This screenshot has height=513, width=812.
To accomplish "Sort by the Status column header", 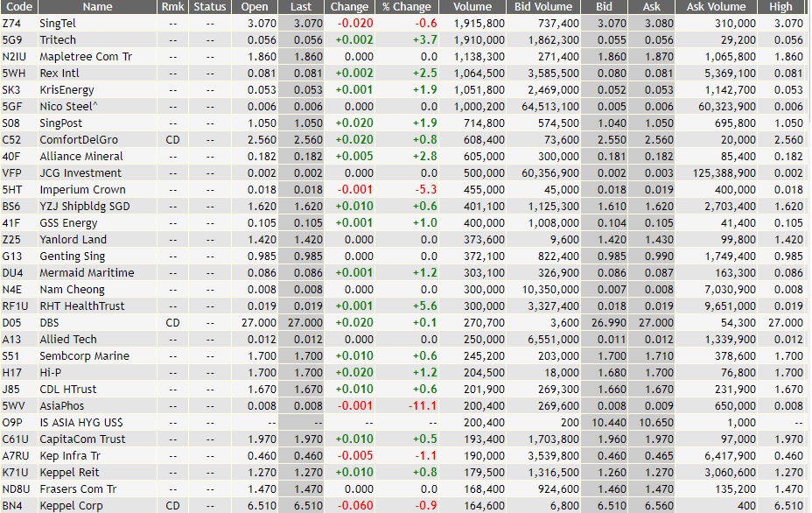I will click(210, 7).
